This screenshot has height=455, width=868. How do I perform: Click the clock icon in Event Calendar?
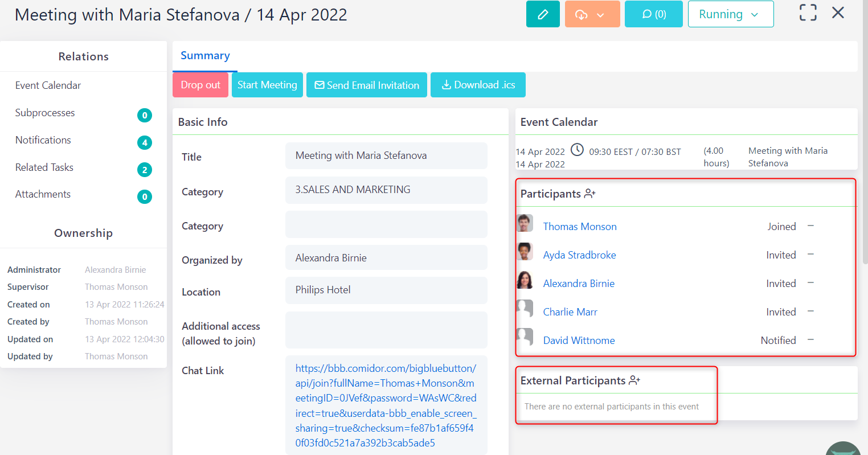[x=576, y=150]
